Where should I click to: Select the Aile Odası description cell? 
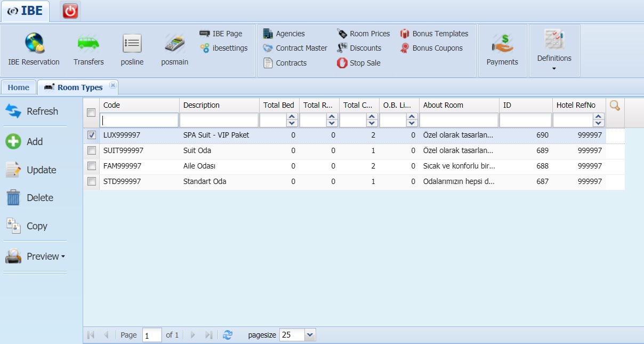point(219,166)
